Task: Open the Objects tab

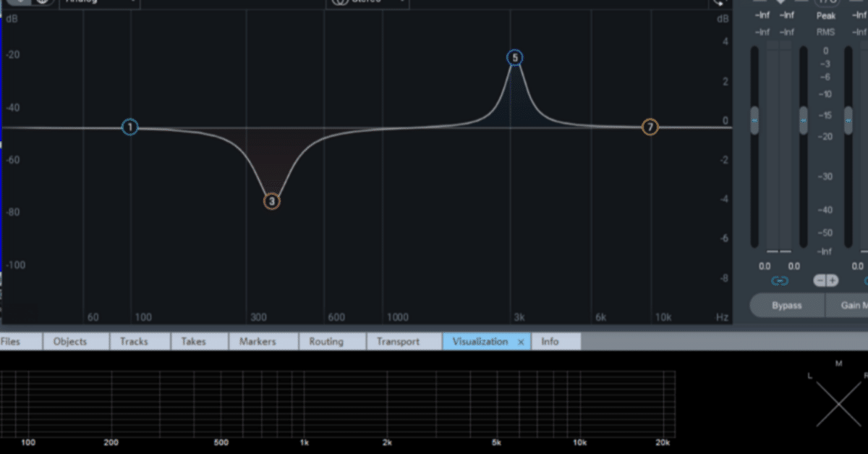Action: pyautogui.click(x=70, y=342)
